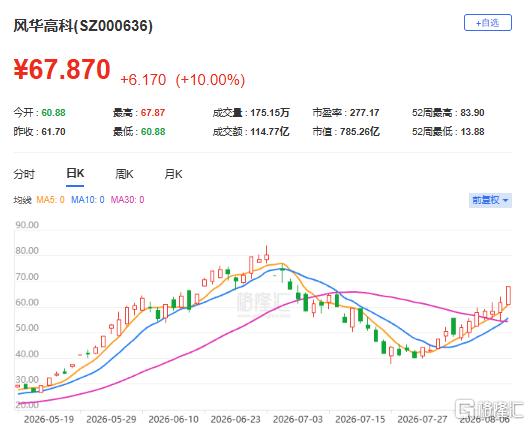Screen dimensions: 530x426
Task: Click the 市盈率 value 277.17
Action: point(364,113)
